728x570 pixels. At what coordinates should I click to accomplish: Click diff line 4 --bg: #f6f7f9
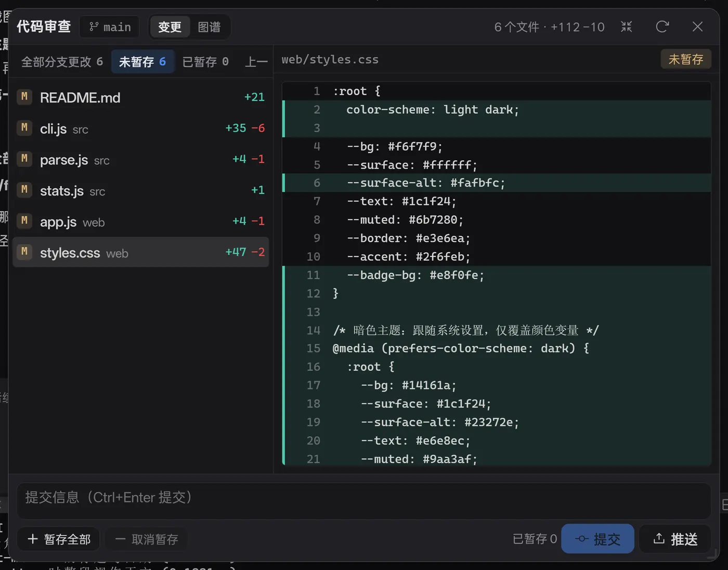coord(497,147)
